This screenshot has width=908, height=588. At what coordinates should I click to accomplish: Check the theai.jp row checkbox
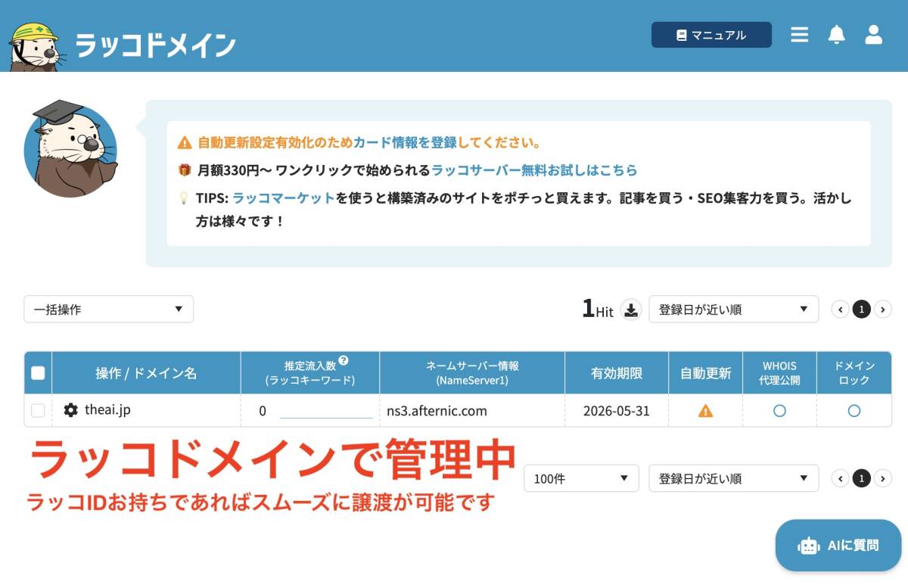[x=38, y=410]
